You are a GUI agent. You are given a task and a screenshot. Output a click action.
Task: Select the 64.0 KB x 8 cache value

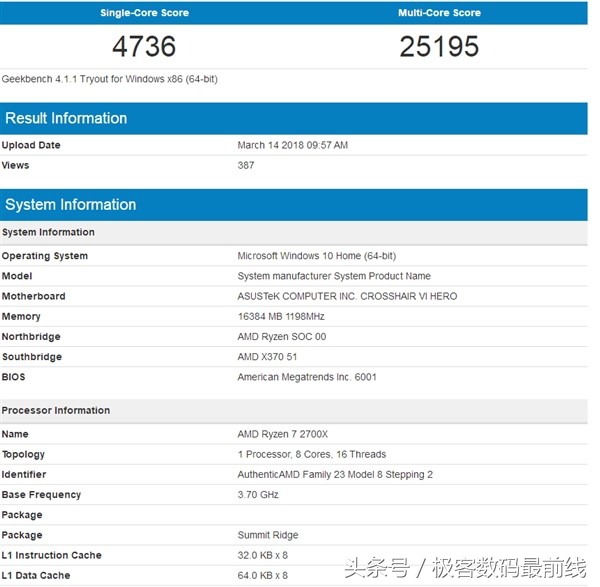[x=262, y=576]
